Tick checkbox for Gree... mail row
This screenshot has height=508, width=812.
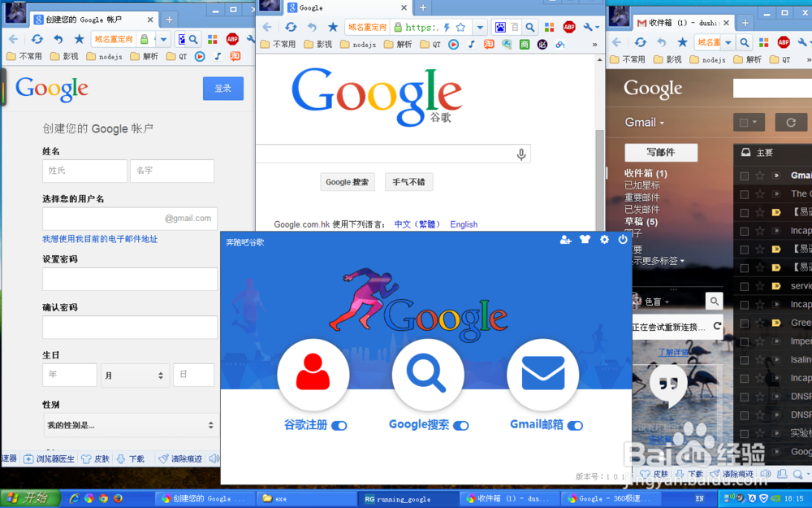pos(744,323)
